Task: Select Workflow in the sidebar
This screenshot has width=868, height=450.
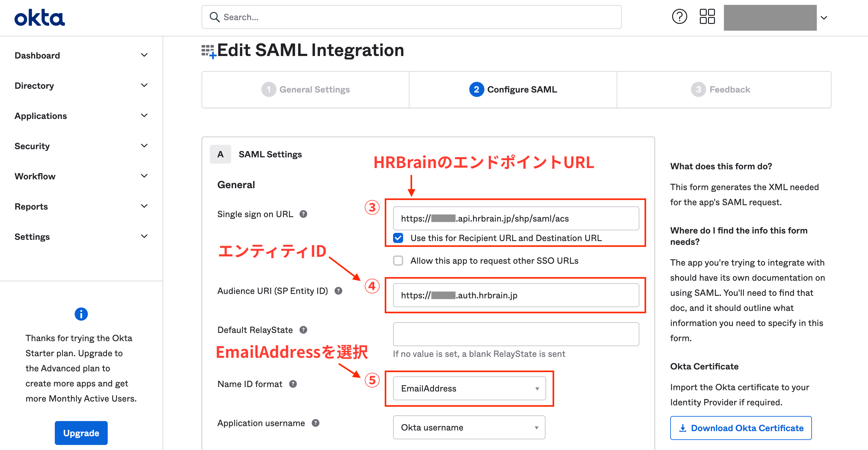Action: tap(35, 176)
